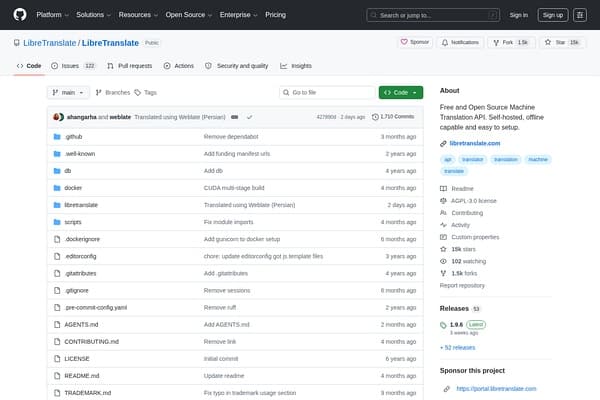Click the Notifications bell button
Viewport: 600px width, 400px height.
click(x=460, y=42)
